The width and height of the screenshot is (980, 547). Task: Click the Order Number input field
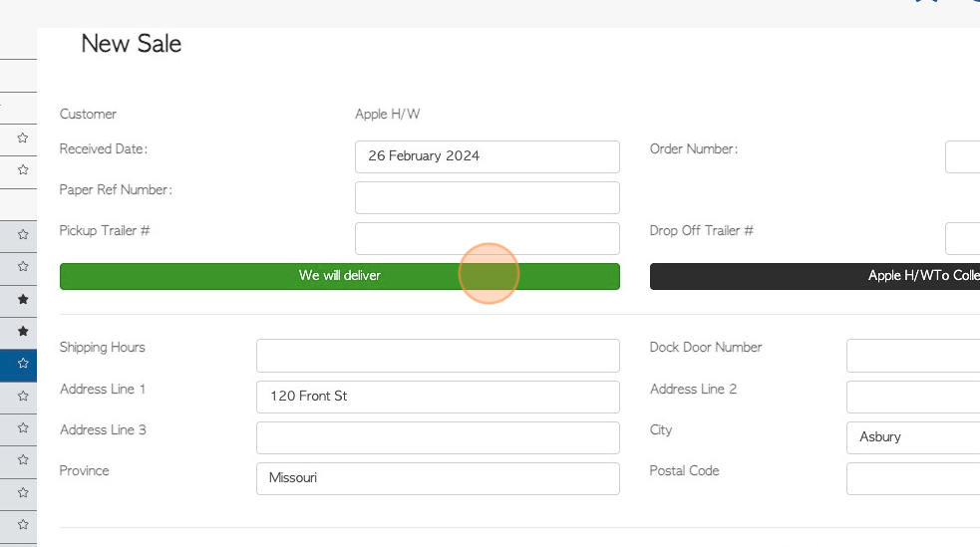[962, 156]
